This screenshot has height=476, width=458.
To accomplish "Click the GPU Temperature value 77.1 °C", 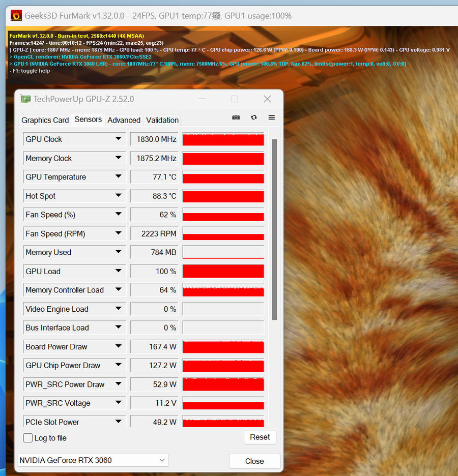I will 154,177.
